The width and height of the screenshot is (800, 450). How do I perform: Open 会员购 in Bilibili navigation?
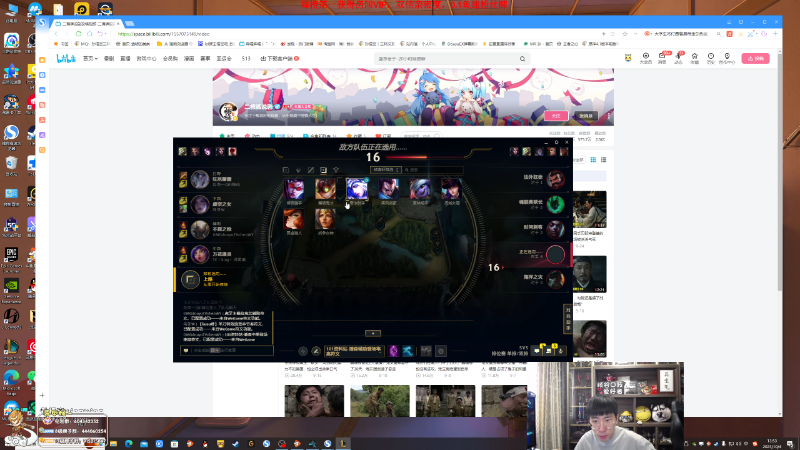(x=170, y=59)
